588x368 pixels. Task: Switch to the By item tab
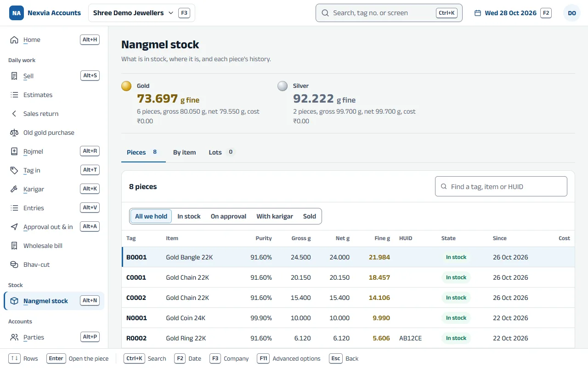click(184, 152)
